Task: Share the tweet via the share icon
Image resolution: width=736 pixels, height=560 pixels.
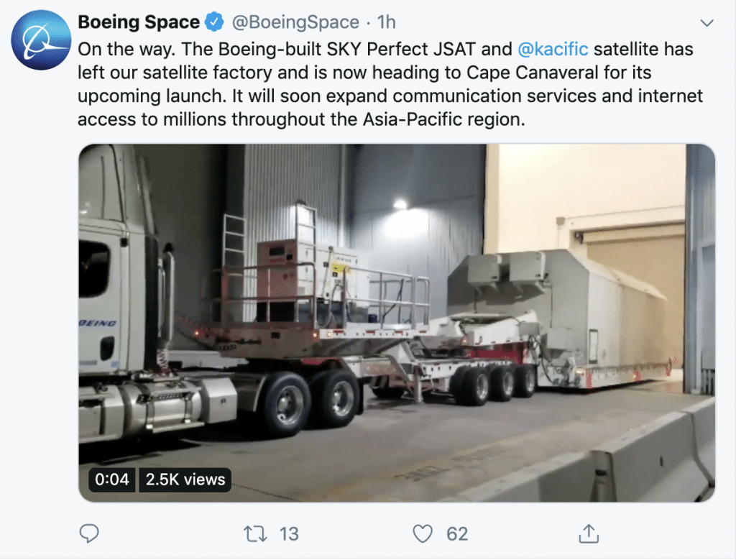Action: point(589,533)
